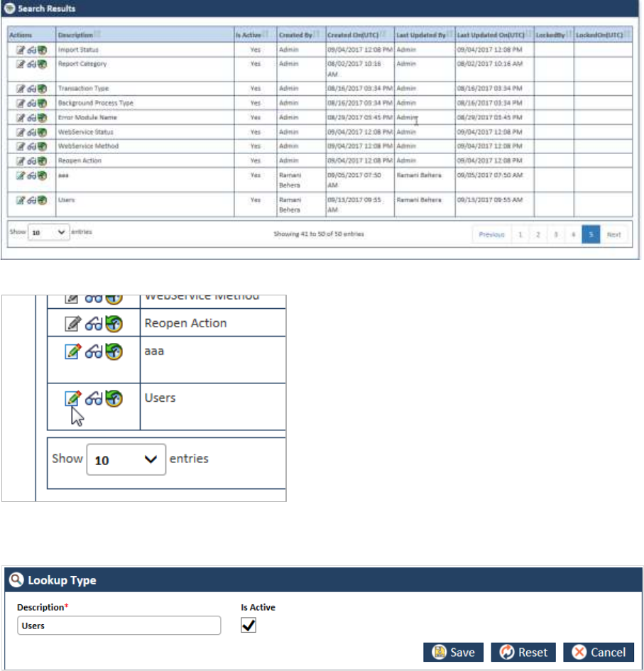The image size is (644, 671).
Task: Go to page 1 of results
Action: [520, 234]
